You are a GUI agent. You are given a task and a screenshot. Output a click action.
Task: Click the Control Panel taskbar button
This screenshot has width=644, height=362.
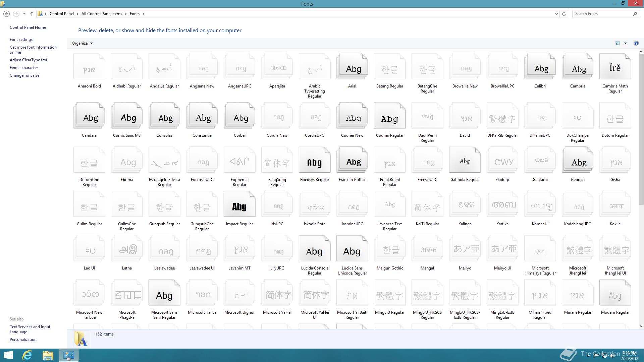tap(69, 355)
